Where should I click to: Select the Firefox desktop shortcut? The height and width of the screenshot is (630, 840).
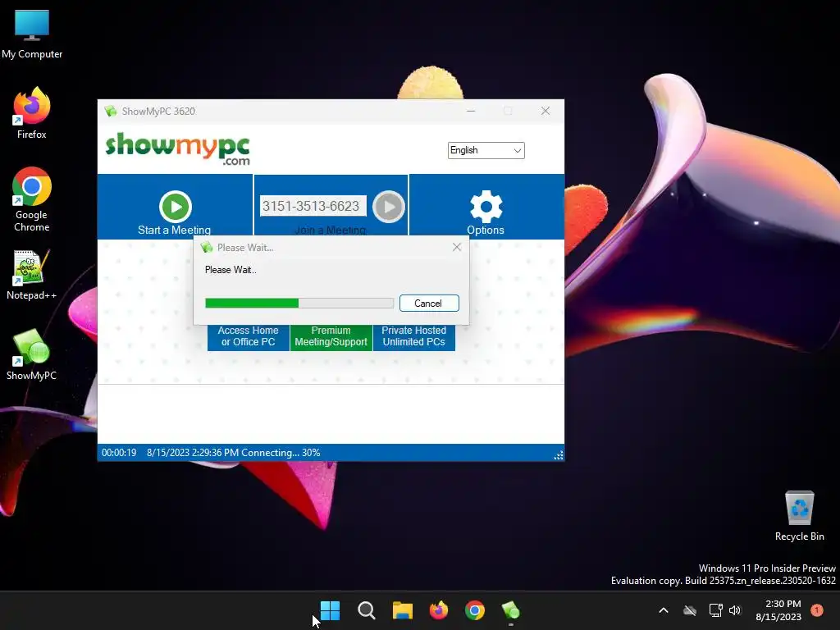(32, 113)
